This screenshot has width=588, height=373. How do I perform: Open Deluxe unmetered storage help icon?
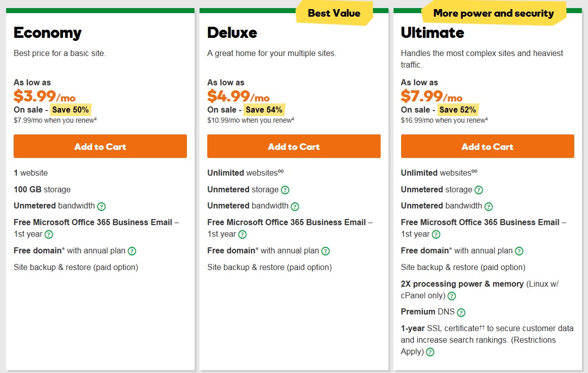point(285,190)
